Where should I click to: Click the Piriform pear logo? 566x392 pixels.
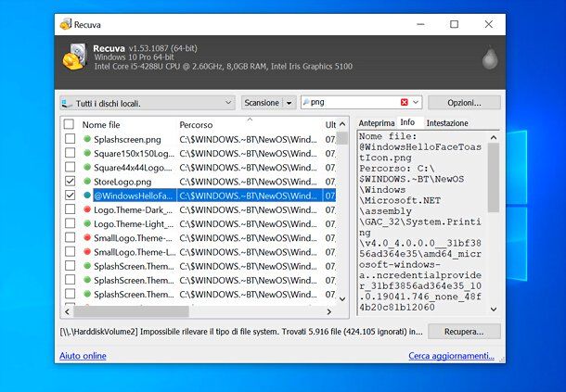(x=490, y=58)
